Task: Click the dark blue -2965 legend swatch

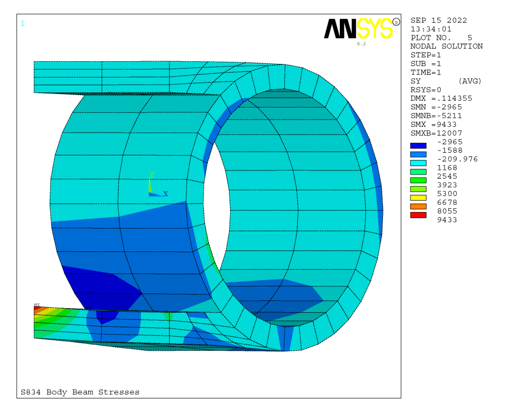Action: [x=418, y=146]
